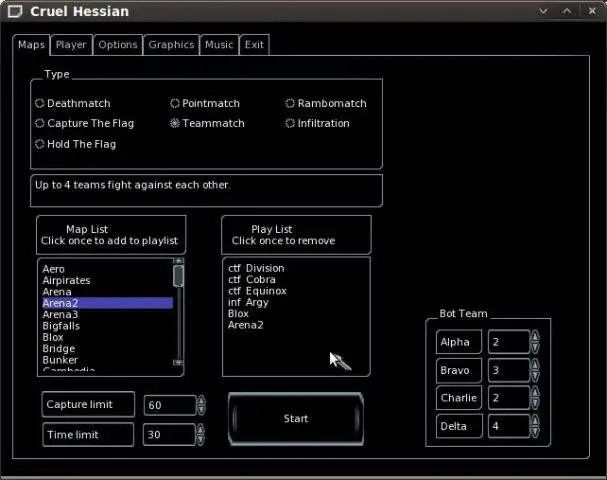Remove ctf Equinox from play list
Screen dimensions: 607x480
tap(257, 291)
